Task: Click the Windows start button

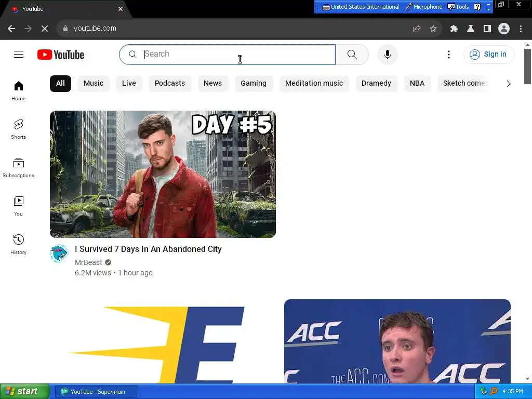Action: coord(25,392)
